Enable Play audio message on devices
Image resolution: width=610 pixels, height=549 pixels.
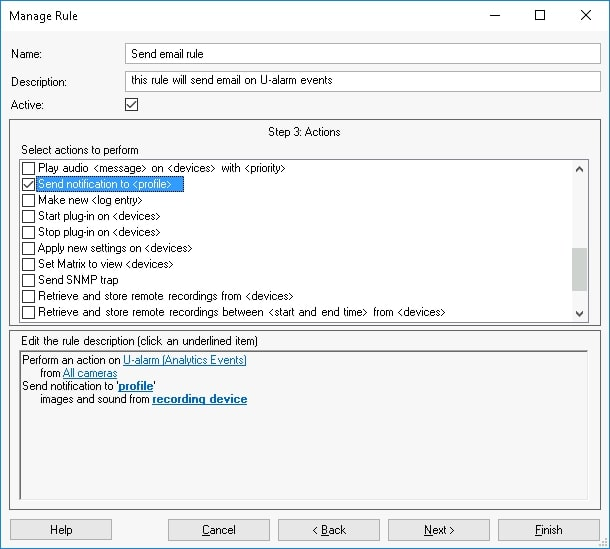29,169
